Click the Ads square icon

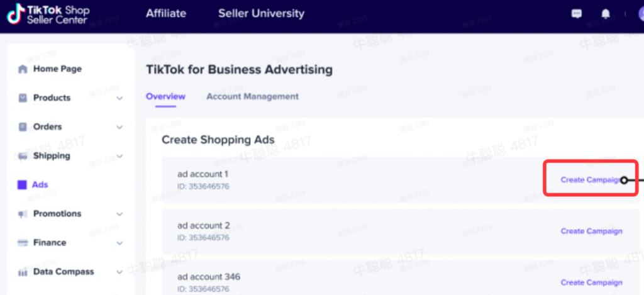point(22,185)
